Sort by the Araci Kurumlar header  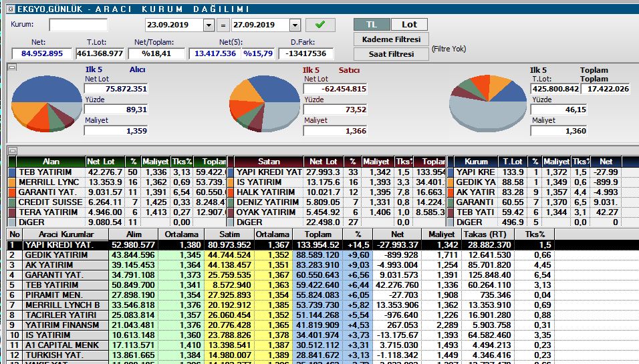point(66,234)
